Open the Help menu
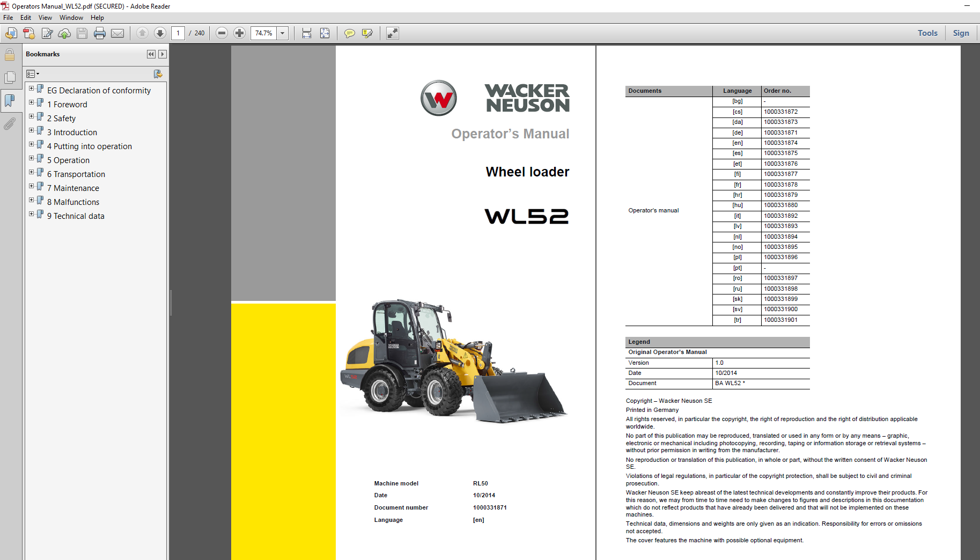Image resolution: width=980 pixels, height=560 pixels. (97, 18)
